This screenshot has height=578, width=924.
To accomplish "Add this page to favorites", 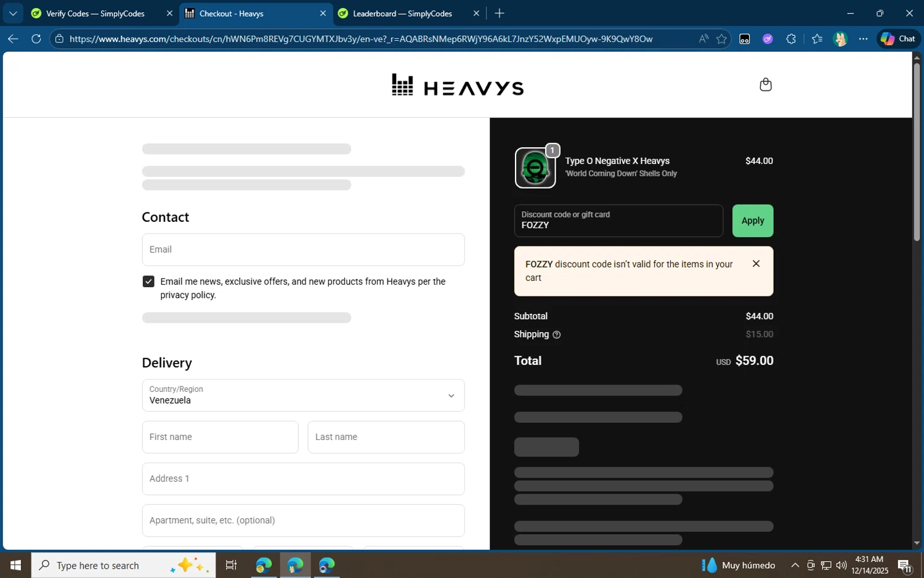I will [x=722, y=39].
